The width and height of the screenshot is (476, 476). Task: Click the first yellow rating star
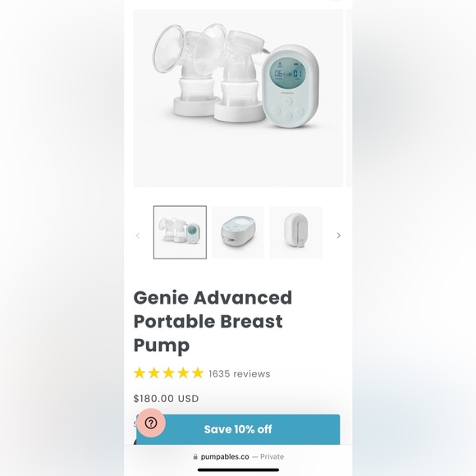tap(140, 373)
